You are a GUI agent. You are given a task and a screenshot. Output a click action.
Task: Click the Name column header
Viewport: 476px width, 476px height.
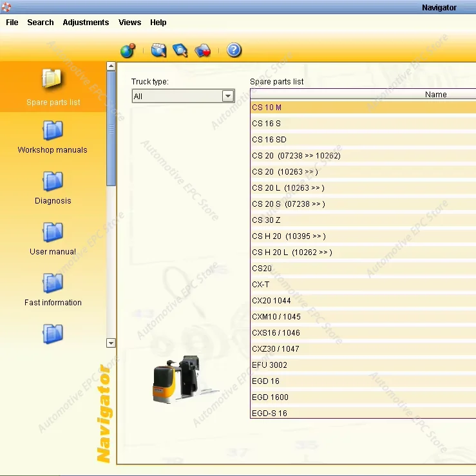(x=435, y=95)
